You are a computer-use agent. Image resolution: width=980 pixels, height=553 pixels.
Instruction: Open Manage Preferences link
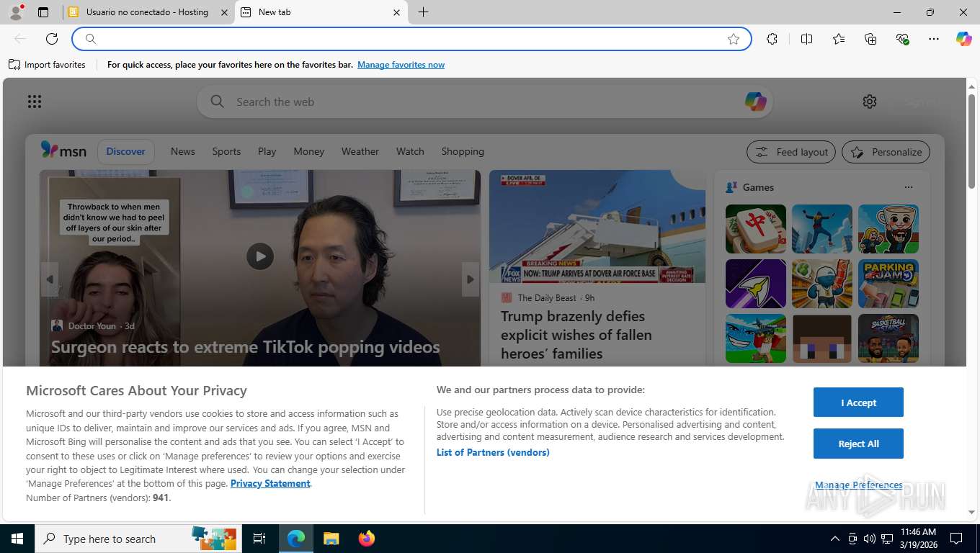pyautogui.click(x=858, y=485)
